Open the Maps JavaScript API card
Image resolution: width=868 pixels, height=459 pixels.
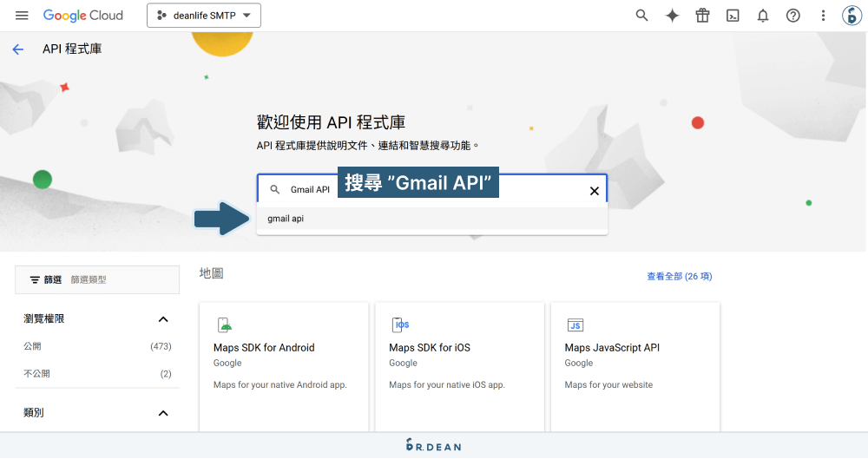(x=635, y=366)
